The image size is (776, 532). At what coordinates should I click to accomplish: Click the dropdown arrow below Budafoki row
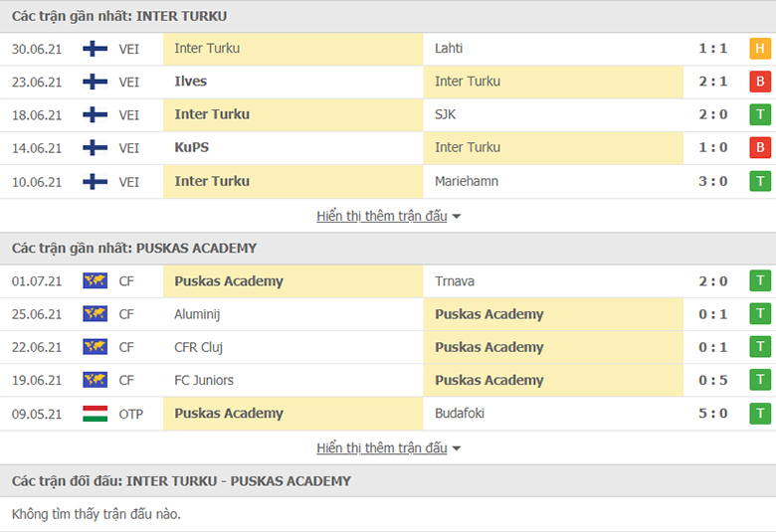[457, 448]
